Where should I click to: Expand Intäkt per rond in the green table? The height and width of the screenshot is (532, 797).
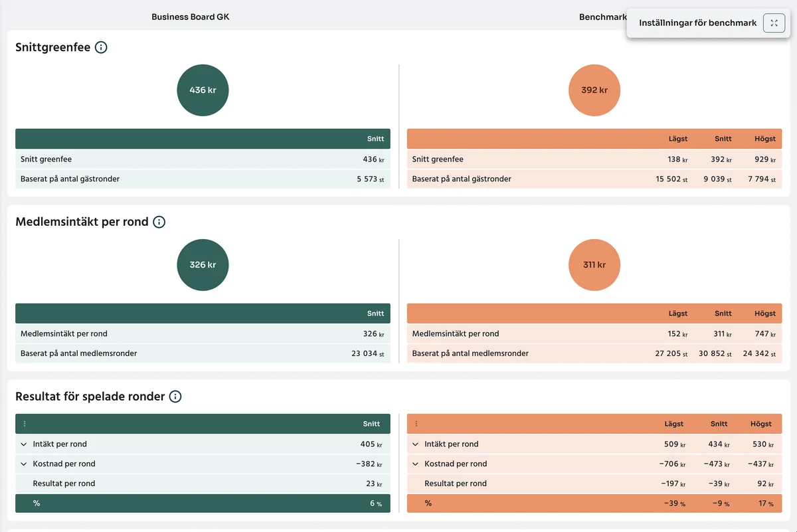coord(24,444)
